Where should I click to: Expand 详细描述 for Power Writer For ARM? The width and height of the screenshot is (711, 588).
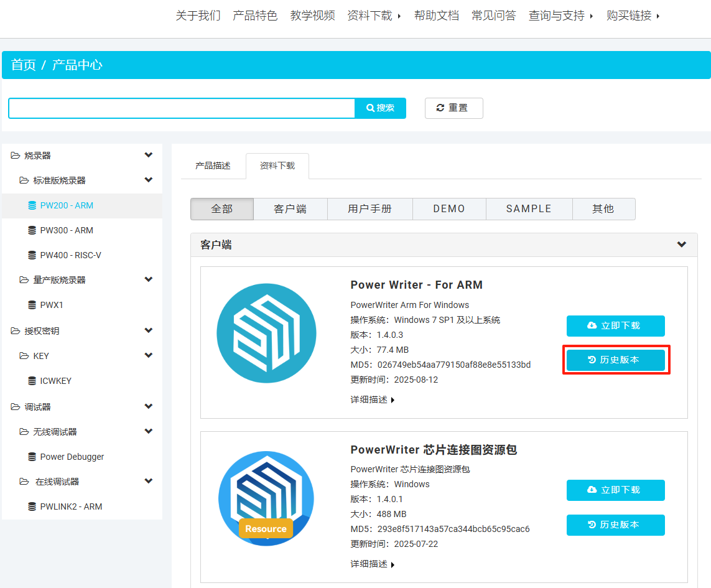pyautogui.click(x=372, y=399)
